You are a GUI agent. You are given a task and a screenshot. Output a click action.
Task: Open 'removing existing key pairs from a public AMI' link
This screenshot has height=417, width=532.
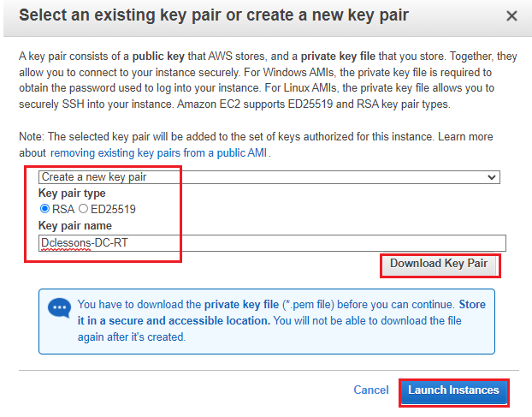click(x=160, y=152)
